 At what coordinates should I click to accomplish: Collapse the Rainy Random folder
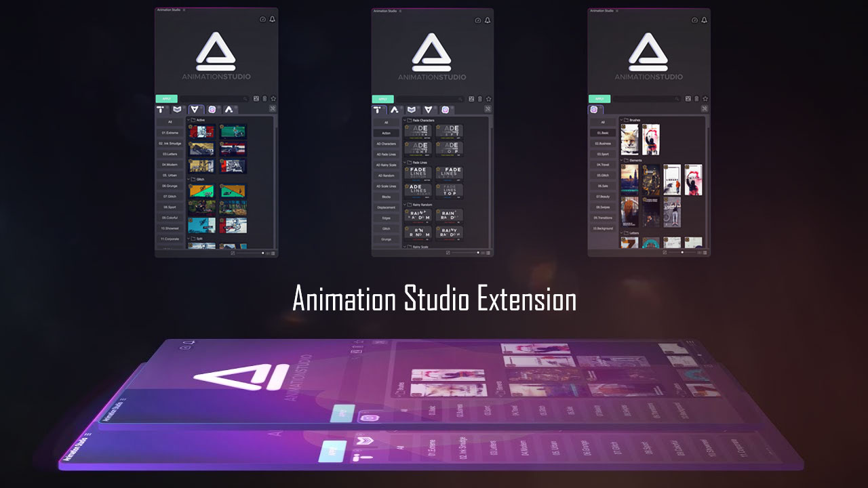pyautogui.click(x=404, y=204)
